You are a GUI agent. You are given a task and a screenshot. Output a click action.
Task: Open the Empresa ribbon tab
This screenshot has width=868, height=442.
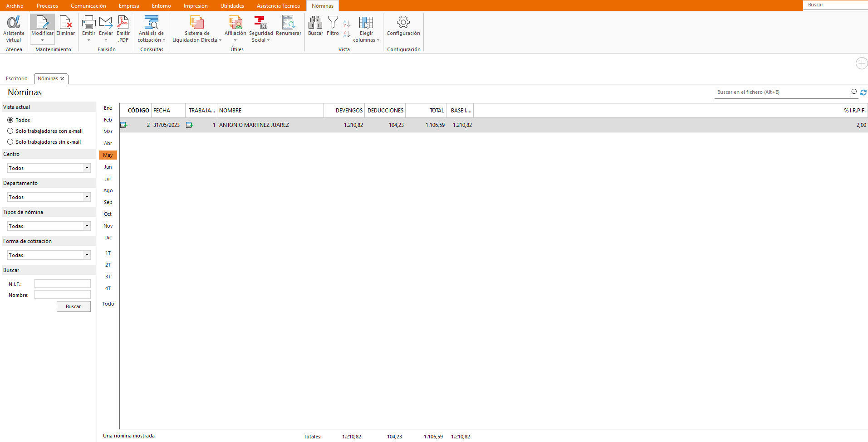pyautogui.click(x=129, y=6)
